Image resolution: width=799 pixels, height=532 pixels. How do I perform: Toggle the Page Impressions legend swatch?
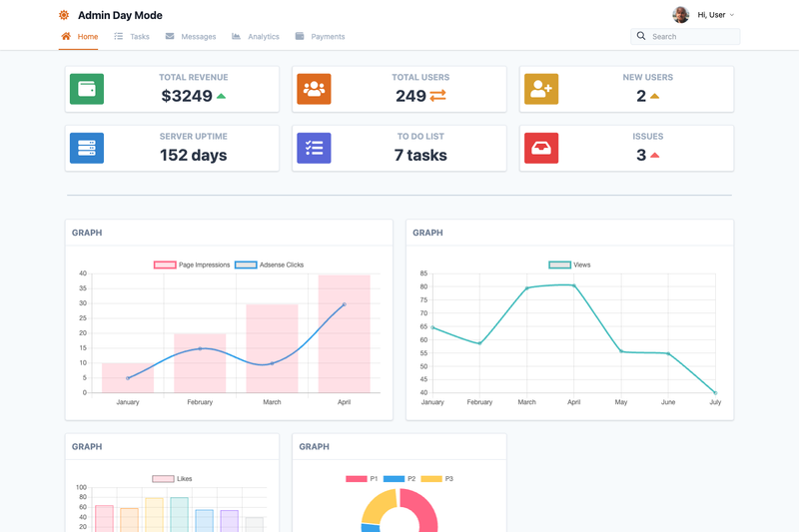point(165,265)
